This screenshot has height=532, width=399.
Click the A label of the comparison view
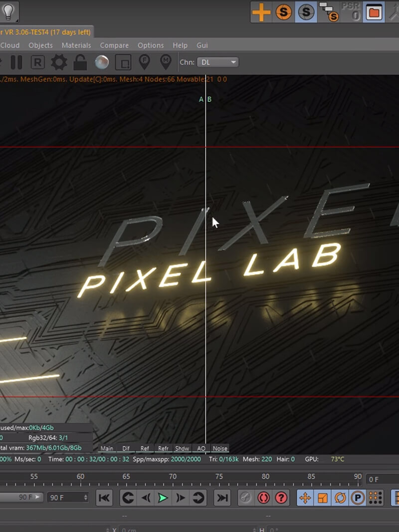click(x=201, y=99)
